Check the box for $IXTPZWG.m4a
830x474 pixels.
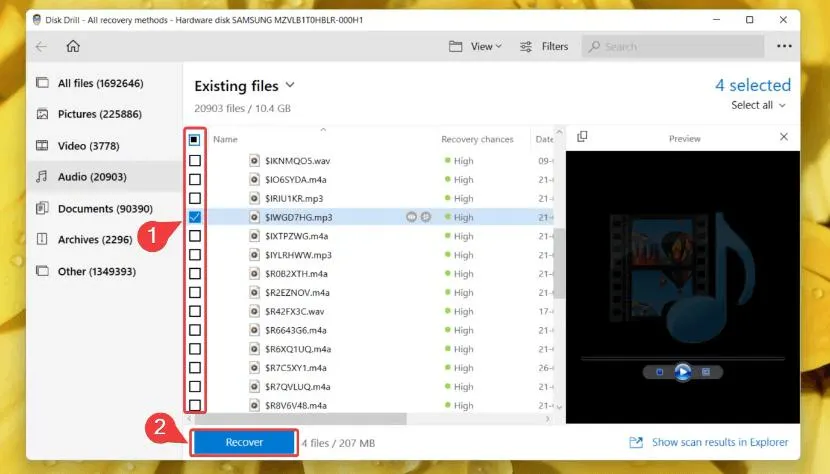point(195,236)
